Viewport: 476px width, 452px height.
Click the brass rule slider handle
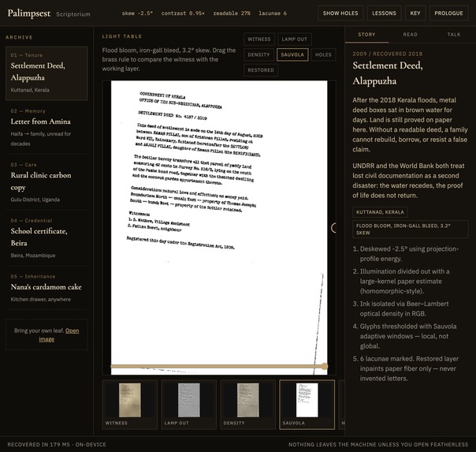coord(325,366)
